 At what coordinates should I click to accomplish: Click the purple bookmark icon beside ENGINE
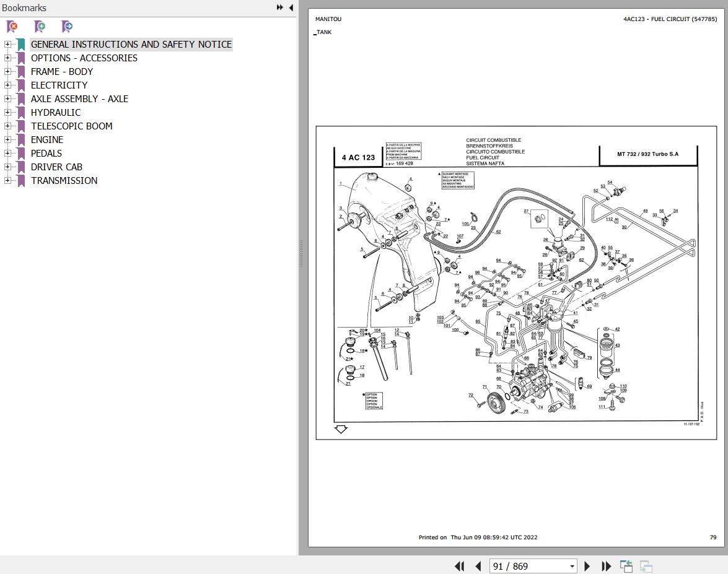21,140
